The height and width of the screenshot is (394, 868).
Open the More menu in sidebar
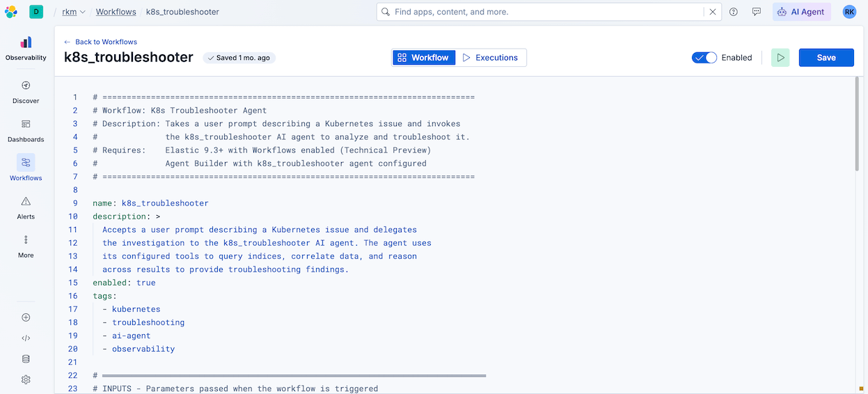click(26, 246)
